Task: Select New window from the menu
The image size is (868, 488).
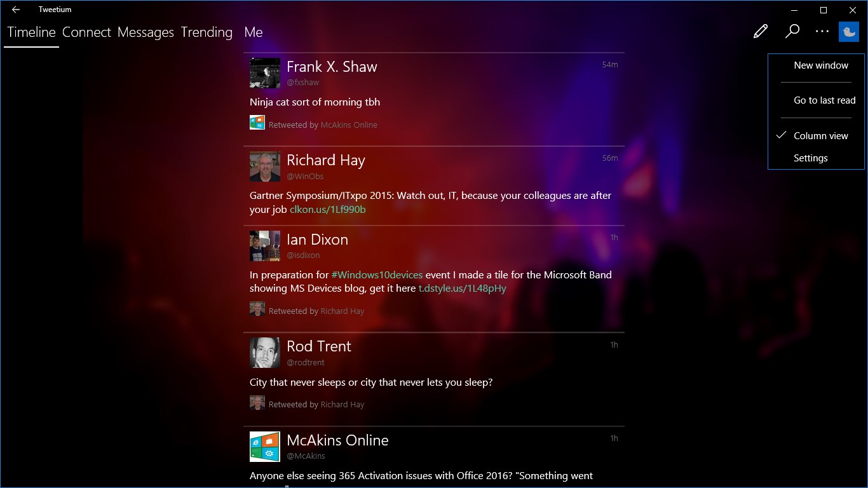Action: pyautogui.click(x=820, y=65)
